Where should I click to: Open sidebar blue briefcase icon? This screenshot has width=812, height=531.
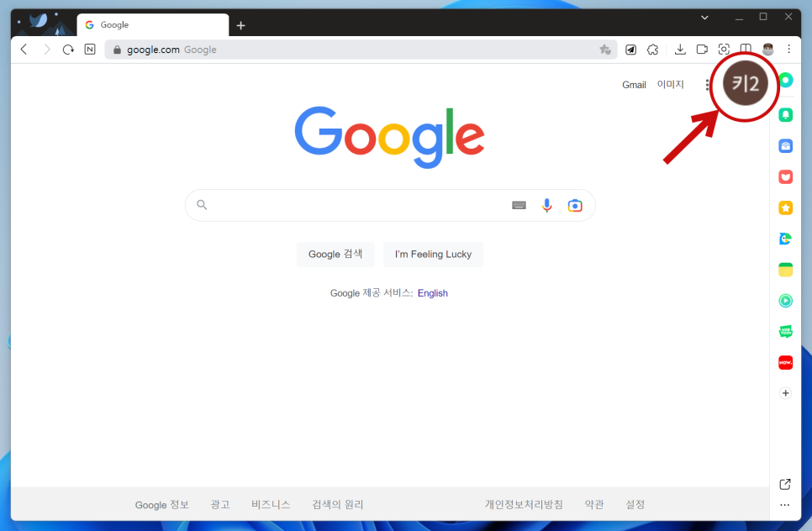pyautogui.click(x=786, y=146)
